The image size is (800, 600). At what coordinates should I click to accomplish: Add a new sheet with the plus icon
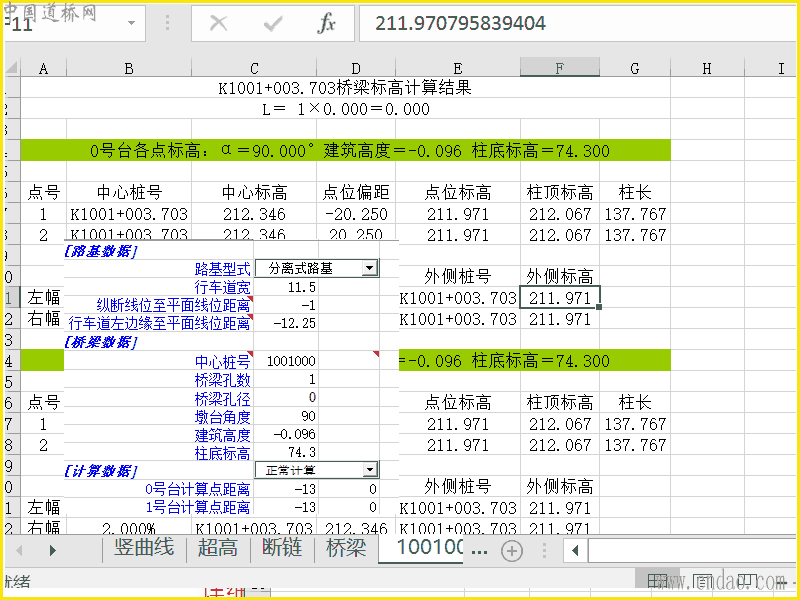point(512,551)
